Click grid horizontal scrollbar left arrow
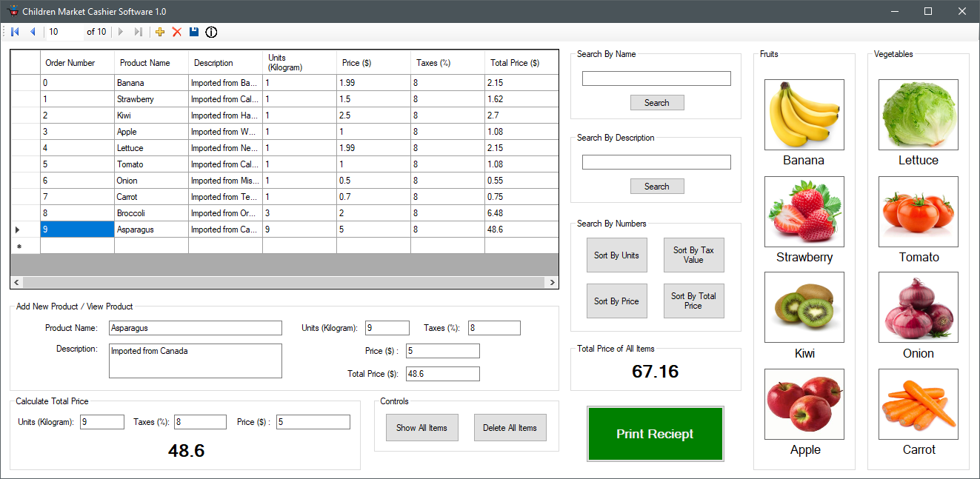The height and width of the screenshot is (479, 980). [17, 283]
